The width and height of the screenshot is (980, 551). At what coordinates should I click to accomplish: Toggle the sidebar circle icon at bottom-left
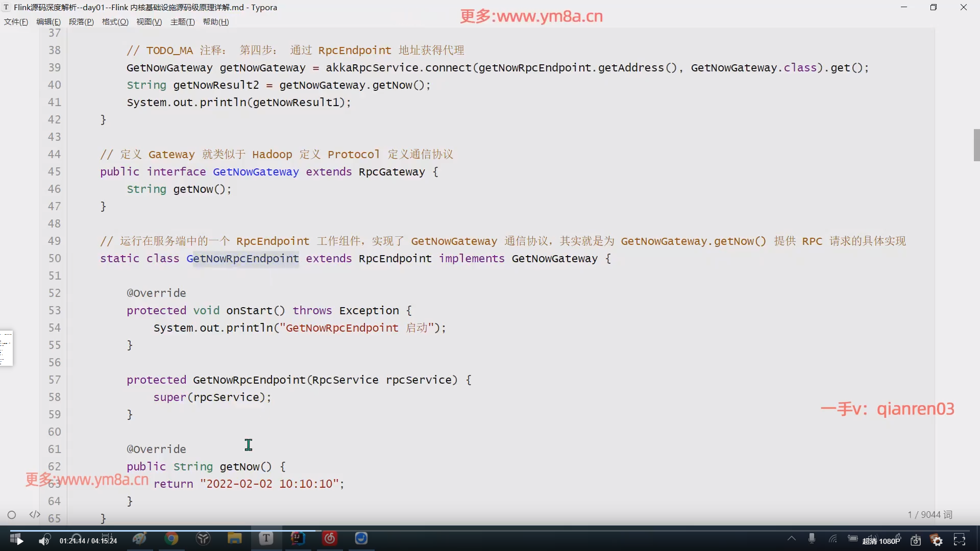coord(12,515)
